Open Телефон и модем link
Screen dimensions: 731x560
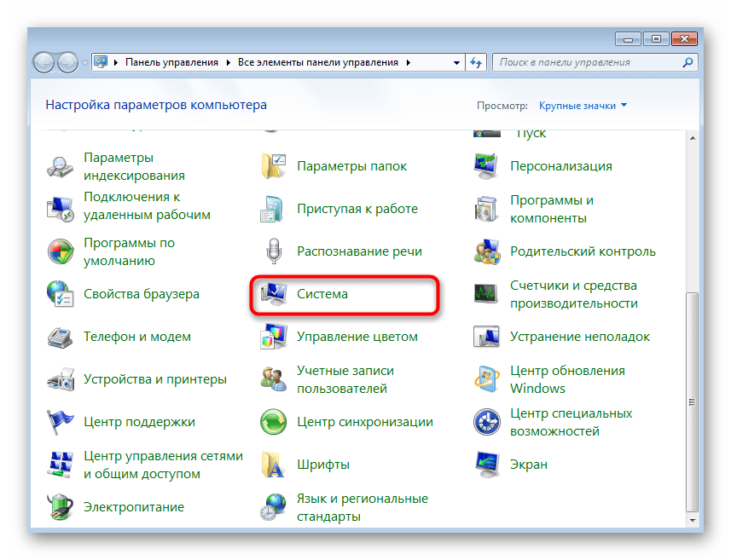point(136,337)
